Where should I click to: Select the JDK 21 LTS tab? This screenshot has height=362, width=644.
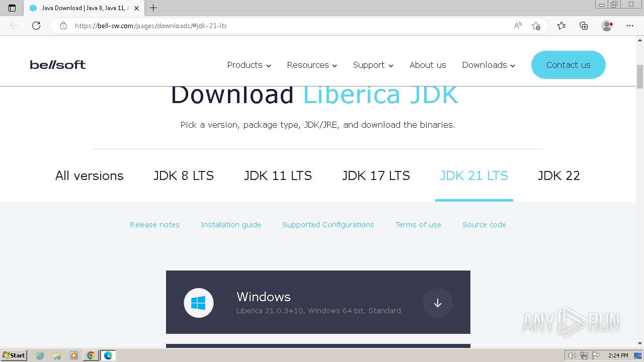pyautogui.click(x=474, y=175)
